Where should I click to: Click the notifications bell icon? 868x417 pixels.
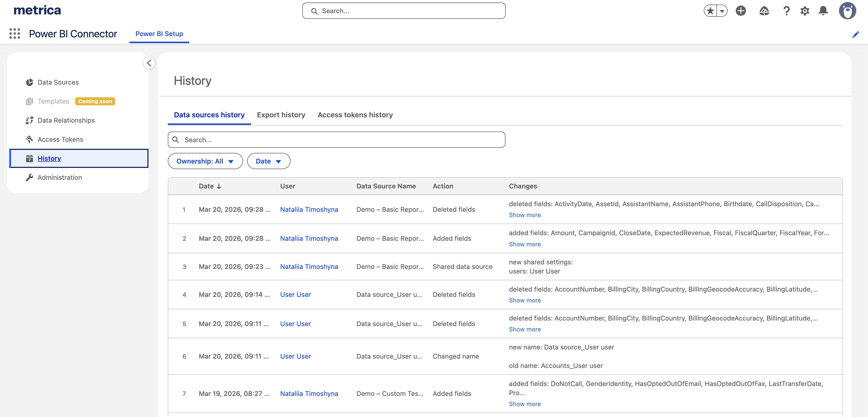click(823, 11)
